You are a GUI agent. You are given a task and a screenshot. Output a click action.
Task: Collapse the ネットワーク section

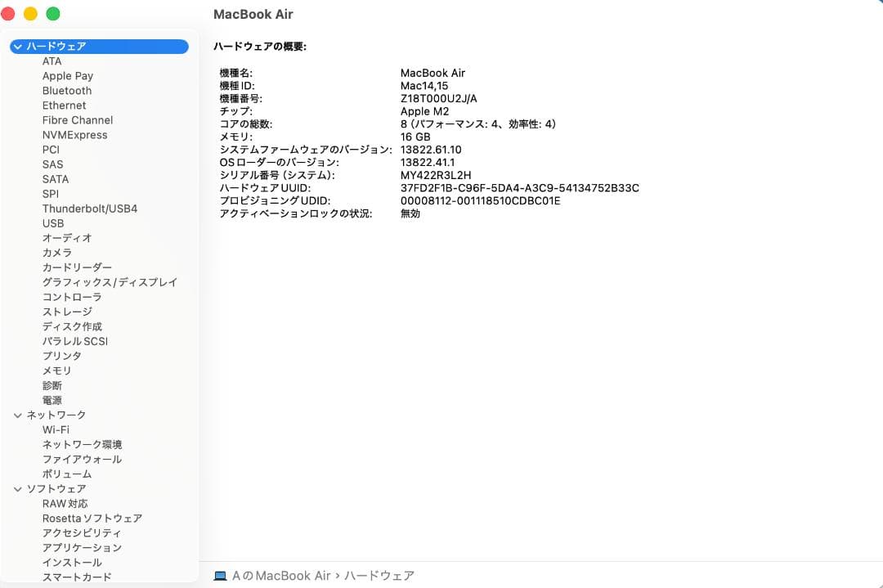(x=17, y=415)
